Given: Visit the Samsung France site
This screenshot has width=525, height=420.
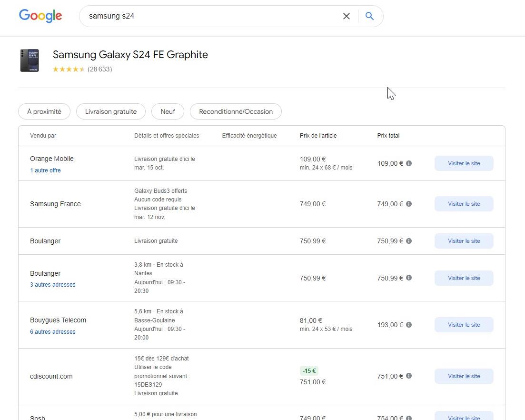Looking at the screenshot, I should pyautogui.click(x=464, y=204).
